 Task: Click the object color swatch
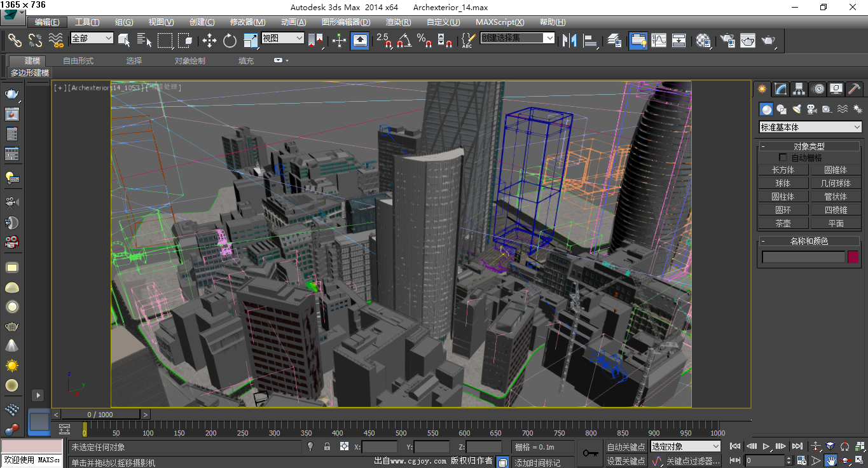point(853,257)
